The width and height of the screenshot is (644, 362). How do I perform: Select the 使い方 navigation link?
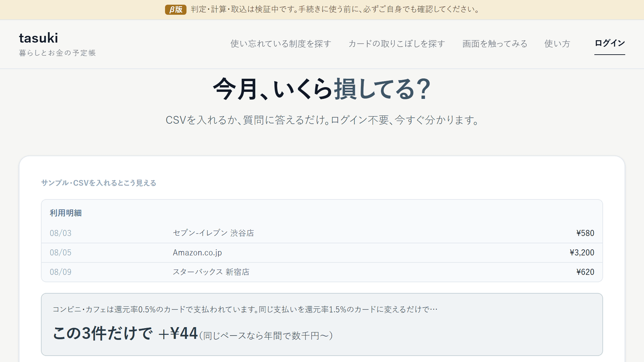pos(557,44)
